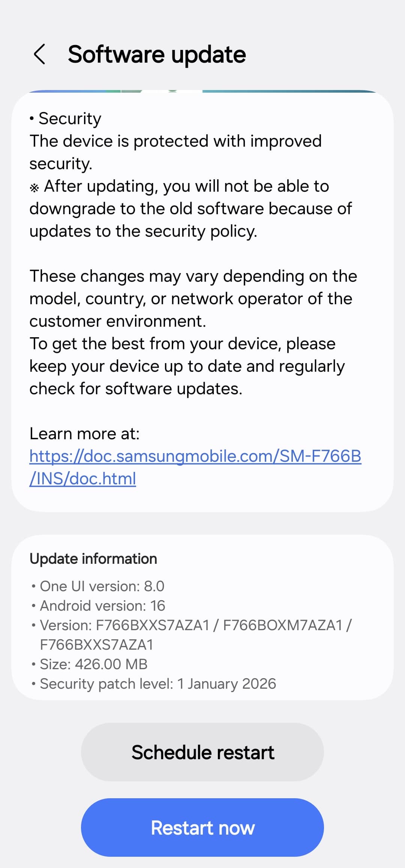Tap the Security patch level line
The height and width of the screenshot is (868, 405).
point(158,684)
